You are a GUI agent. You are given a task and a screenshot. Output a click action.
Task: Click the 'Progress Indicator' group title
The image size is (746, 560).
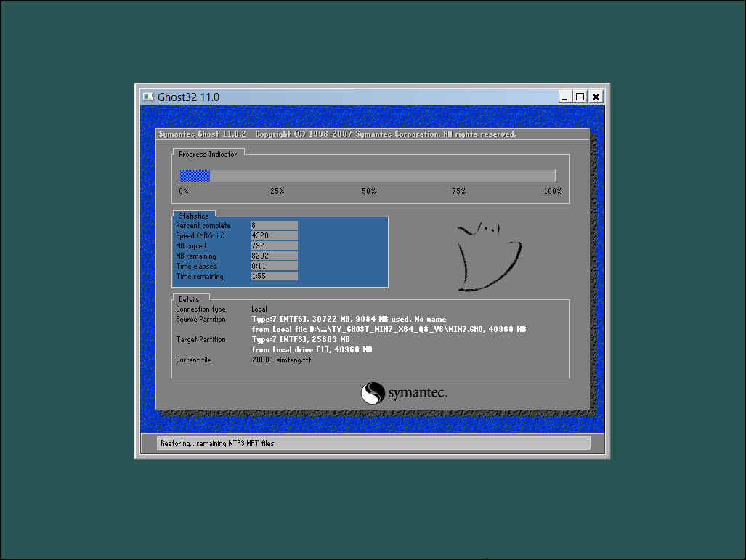click(x=208, y=154)
